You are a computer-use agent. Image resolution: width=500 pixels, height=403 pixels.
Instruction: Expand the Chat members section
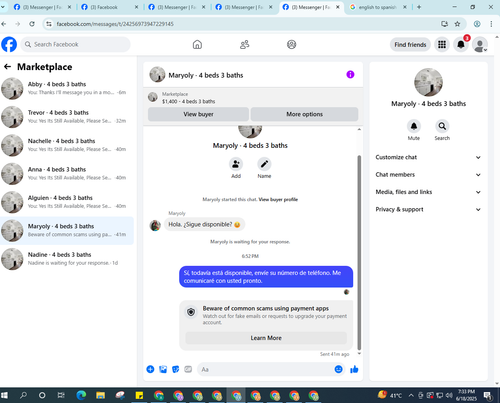click(428, 175)
